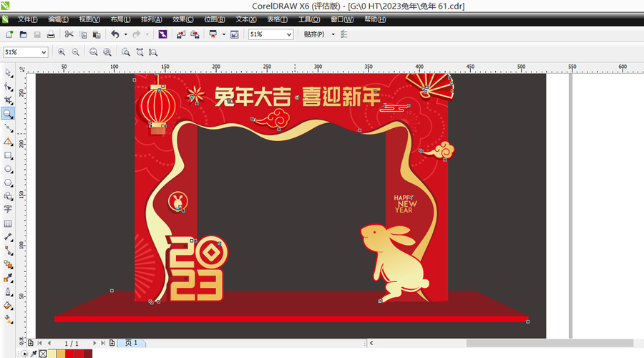Select the Outline pen tool

coord(8,292)
